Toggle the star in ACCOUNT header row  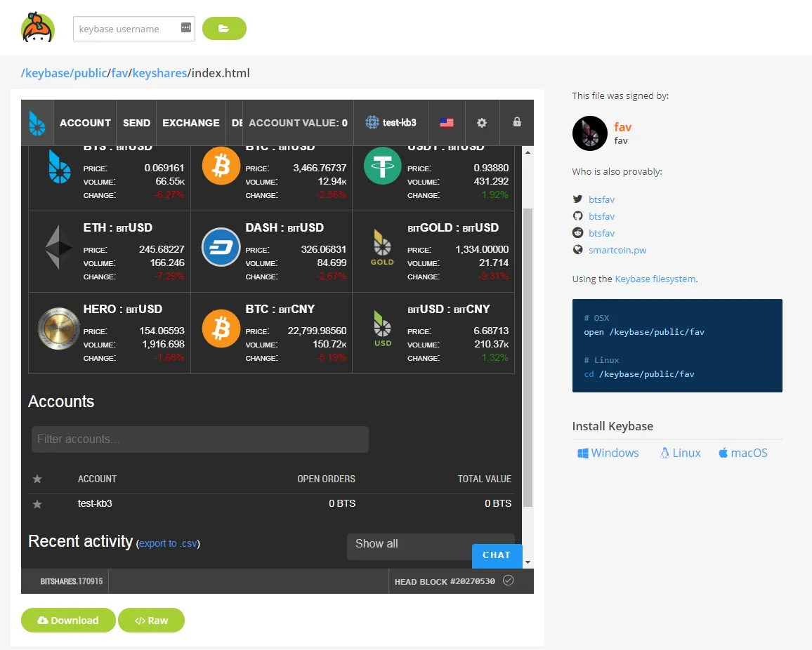pos(37,479)
